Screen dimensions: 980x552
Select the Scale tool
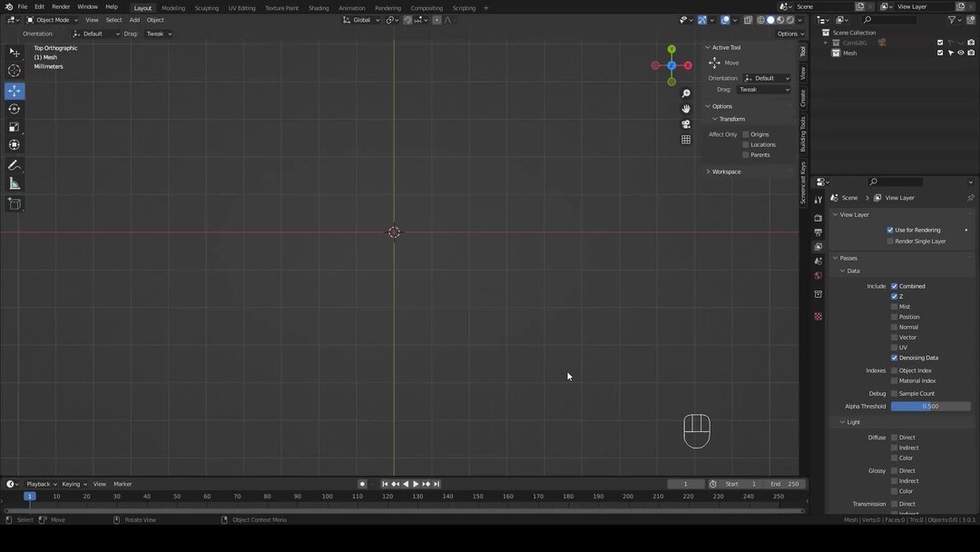(x=14, y=127)
